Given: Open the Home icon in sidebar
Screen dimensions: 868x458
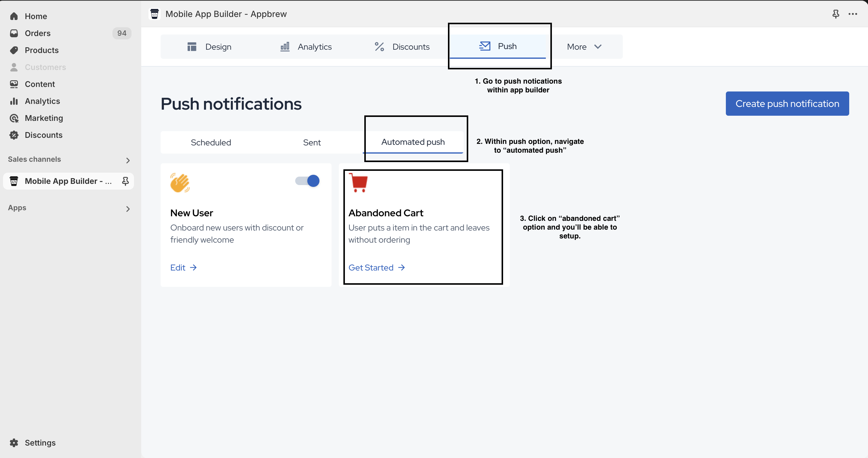Looking at the screenshot, I should point(14,16).
